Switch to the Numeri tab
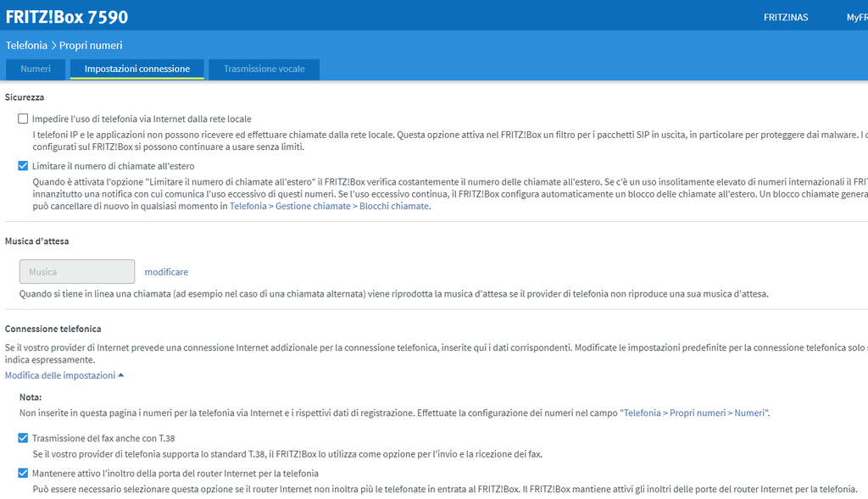The width and height of the screenshot is (868, 499). 36,69
